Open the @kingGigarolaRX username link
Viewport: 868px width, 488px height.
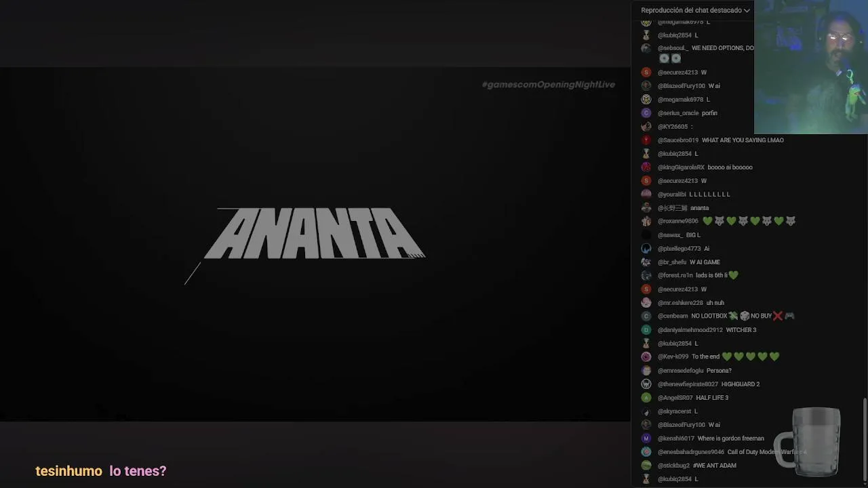point(681,167)
